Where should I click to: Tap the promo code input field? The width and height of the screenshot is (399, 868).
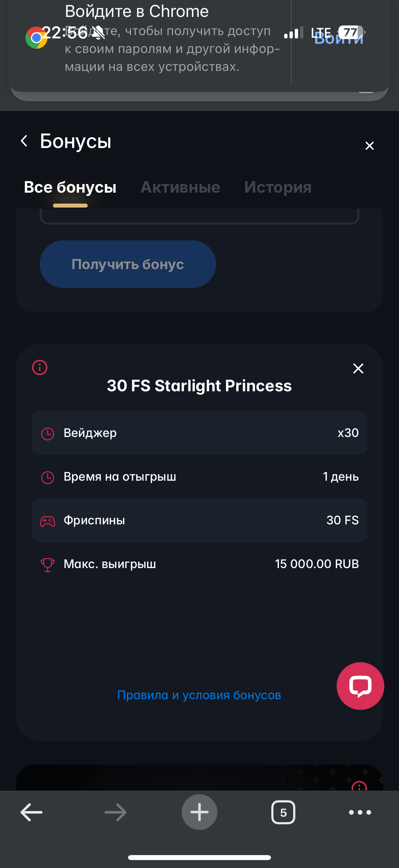tap(199, 216)
